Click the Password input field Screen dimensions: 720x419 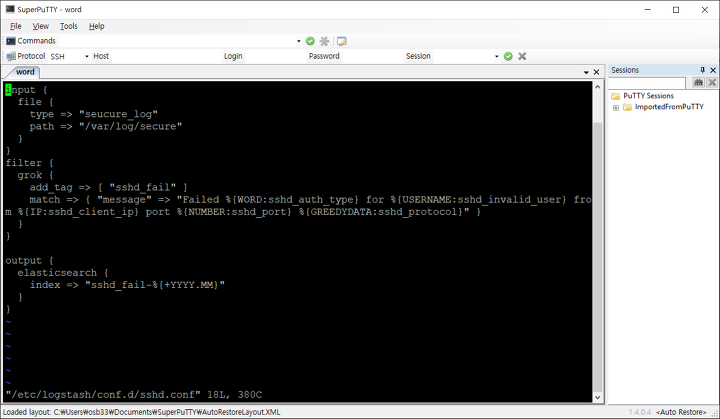coord(371,56)
